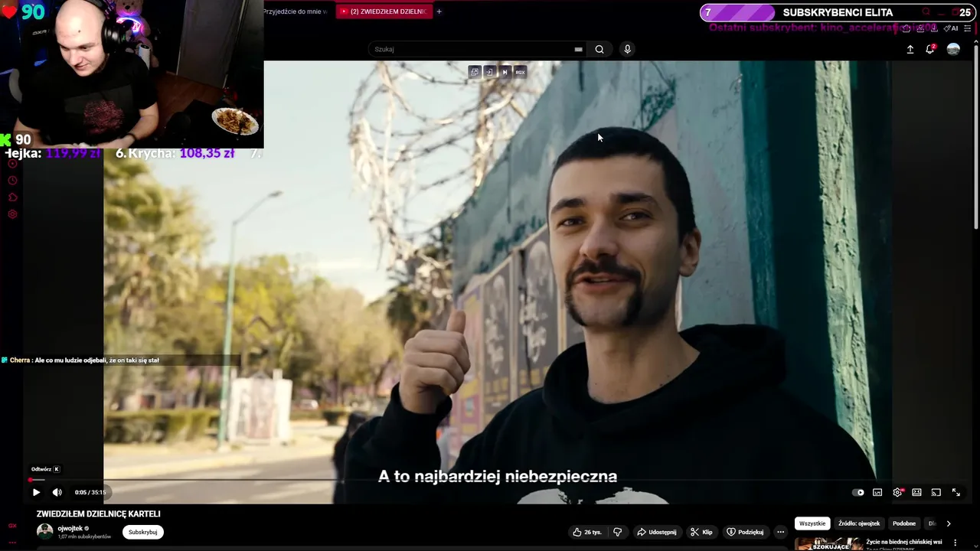Open more actions three-dot menu below video
Viewport: 980px width, 551px height.
(780, 532)
